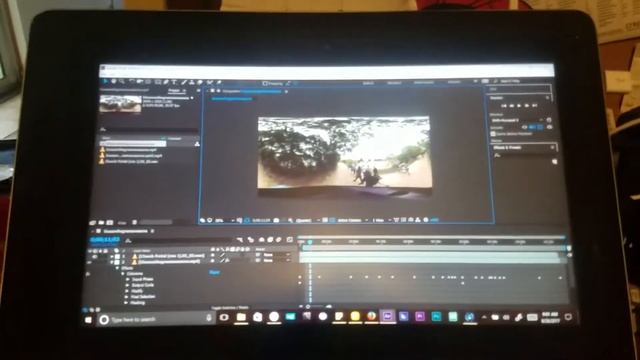The image size is (640, 360).
Task: Select the Selection arrow tool
Action: [x=106, y=82]
